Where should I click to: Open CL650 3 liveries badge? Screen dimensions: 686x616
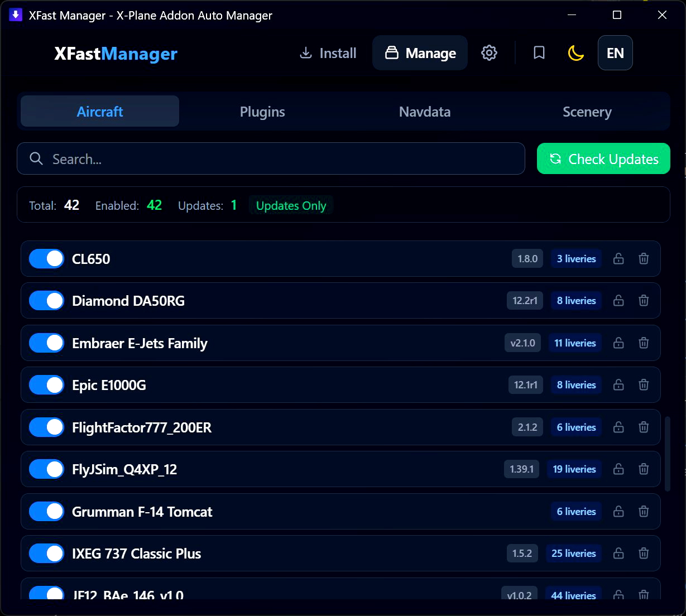pyautogui.click(x=576, y=259)
